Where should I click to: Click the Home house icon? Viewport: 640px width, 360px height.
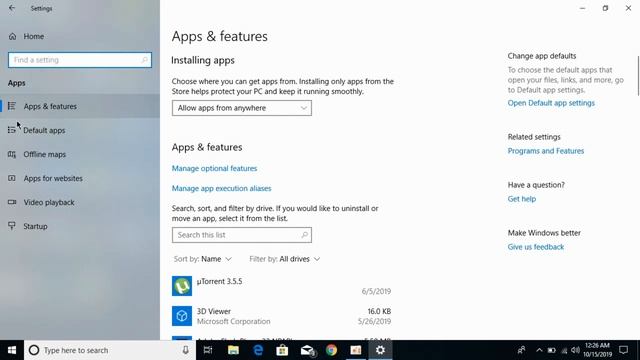pos(12,36)
